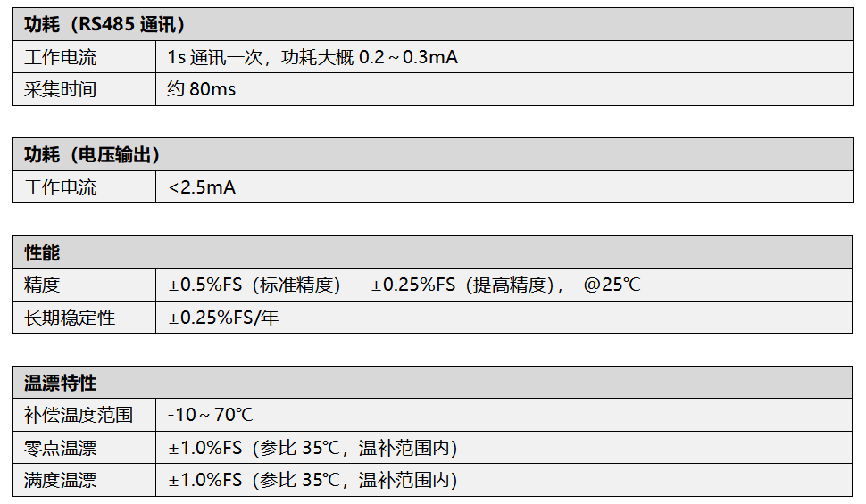The image size is (866, 504).
Task: Select the 精度 row label
Action: tap(85, 285)
